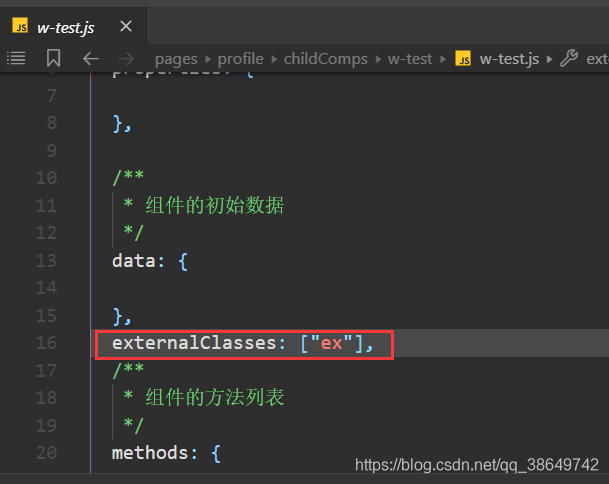This screenshot has width=609, height=484.
Task: Expand breadcrumb arrow after w-test.js
Action: 549,59
